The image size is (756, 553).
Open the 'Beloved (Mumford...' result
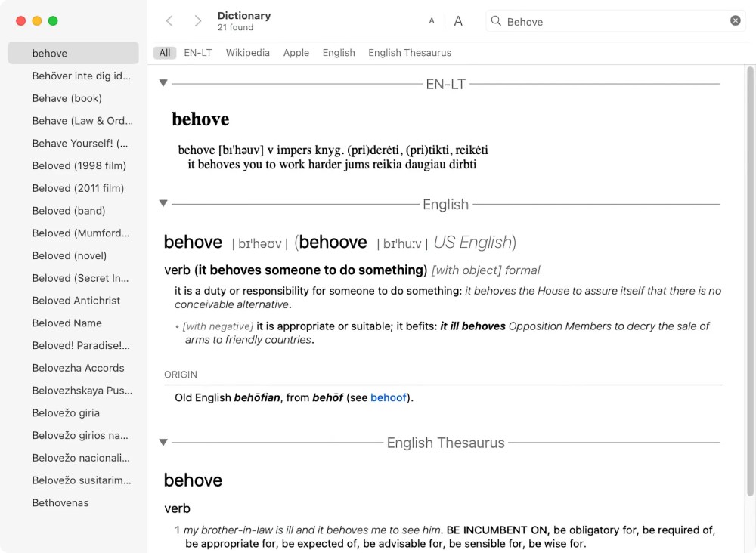click(x=73, y=233)
